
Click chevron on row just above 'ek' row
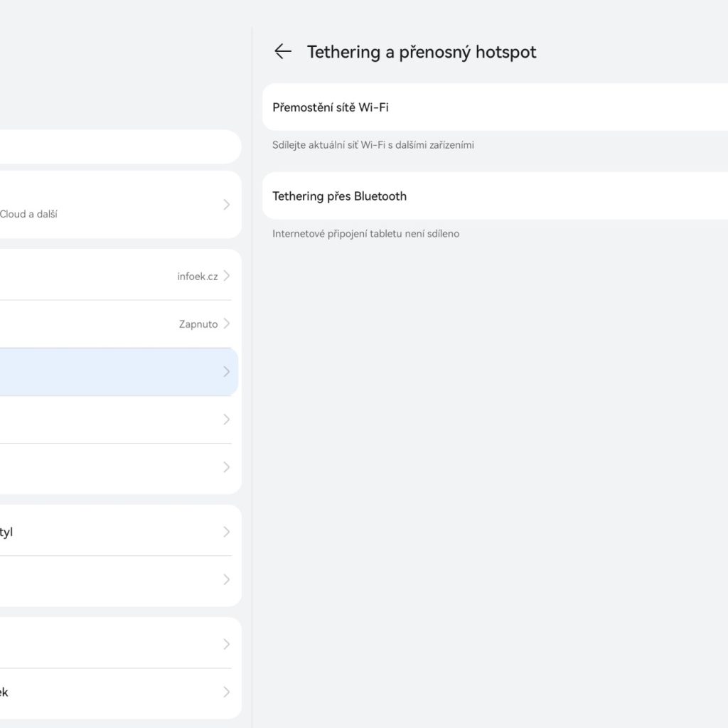226,644
